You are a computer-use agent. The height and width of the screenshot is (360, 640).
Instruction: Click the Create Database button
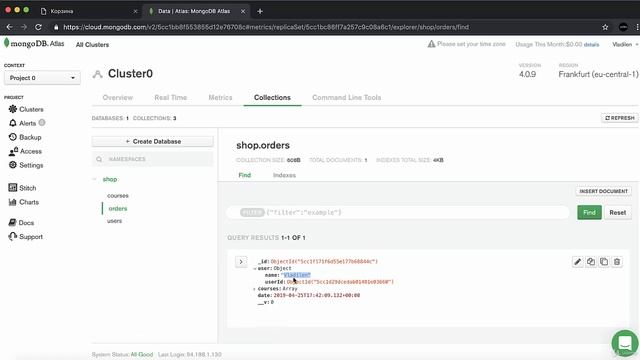[153, 141]
